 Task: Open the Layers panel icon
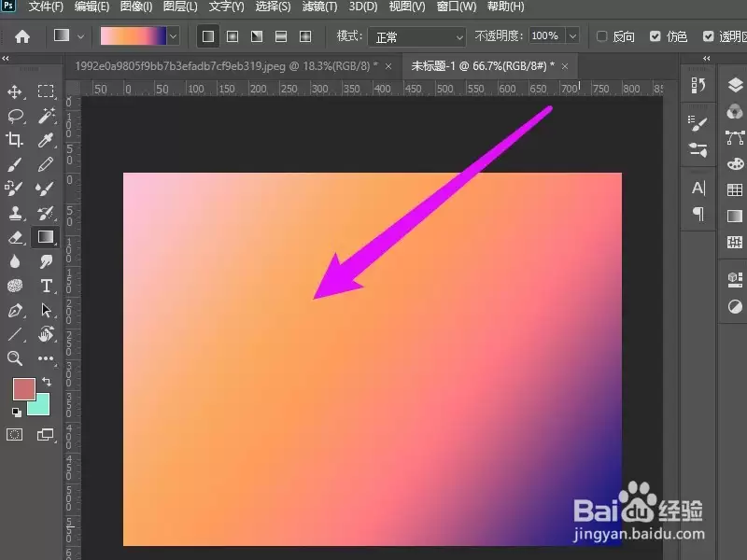pyautogui.click(x=735, y=85)
